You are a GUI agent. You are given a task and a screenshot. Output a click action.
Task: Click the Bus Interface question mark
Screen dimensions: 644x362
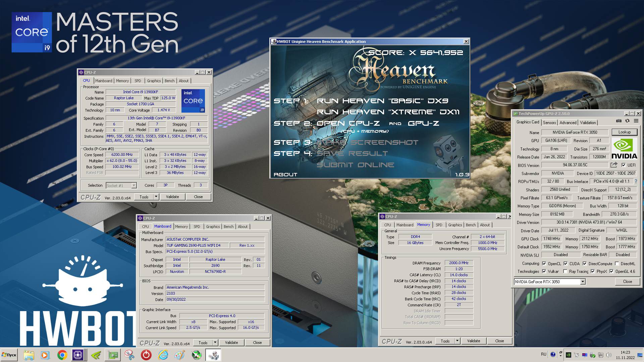point(636,181)
